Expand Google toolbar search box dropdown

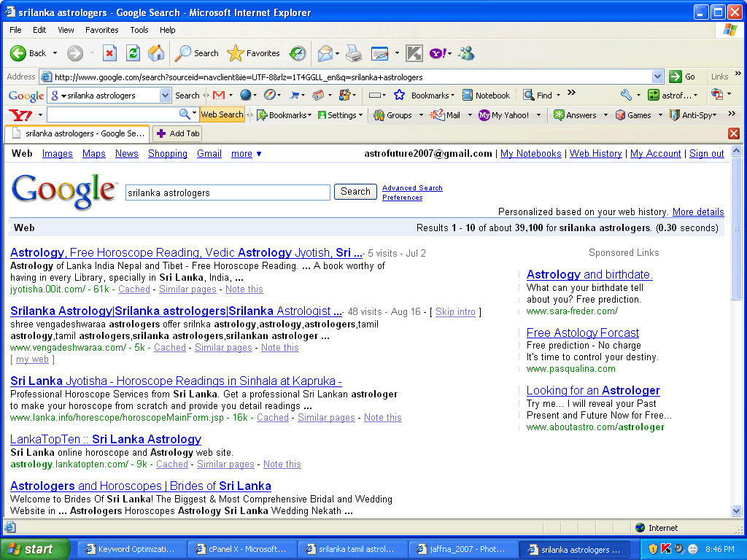tap(165, 96)
